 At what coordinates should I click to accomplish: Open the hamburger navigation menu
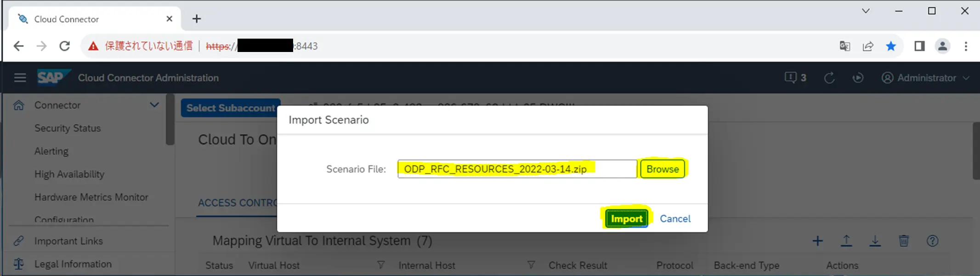(20, 78)
